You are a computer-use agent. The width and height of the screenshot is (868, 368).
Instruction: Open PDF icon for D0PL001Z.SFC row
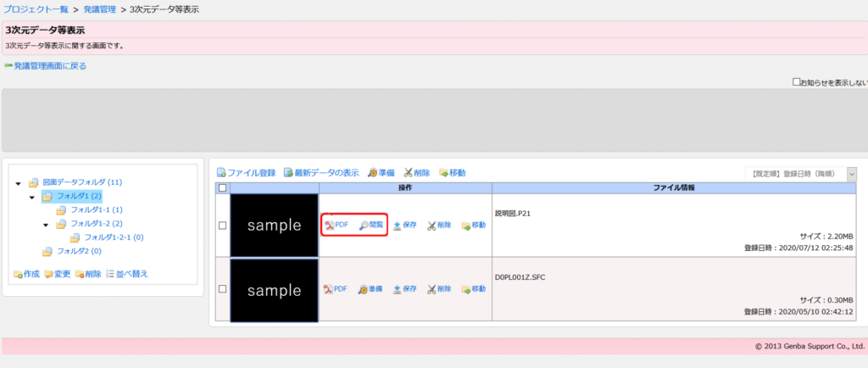[336, 289]
